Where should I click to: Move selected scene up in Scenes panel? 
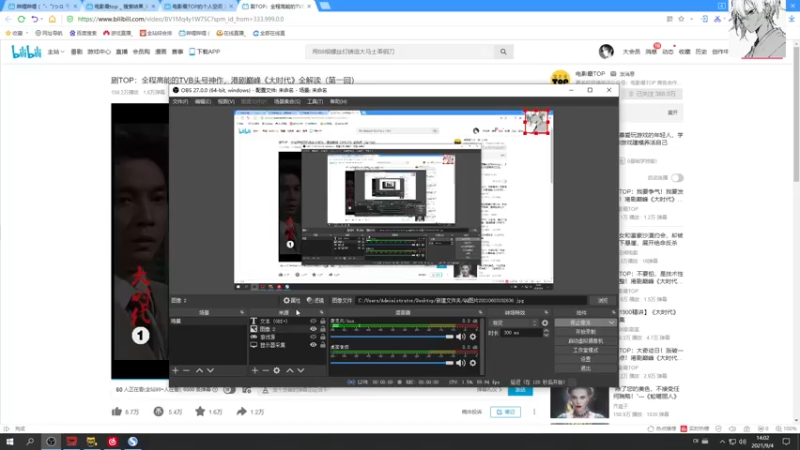pos(199,370)
